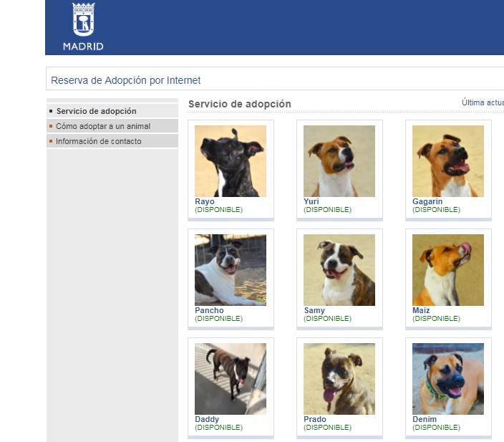Click the Servicio de adopción section heading
This screenshot has height=442, width=504.
coord(239,104)
